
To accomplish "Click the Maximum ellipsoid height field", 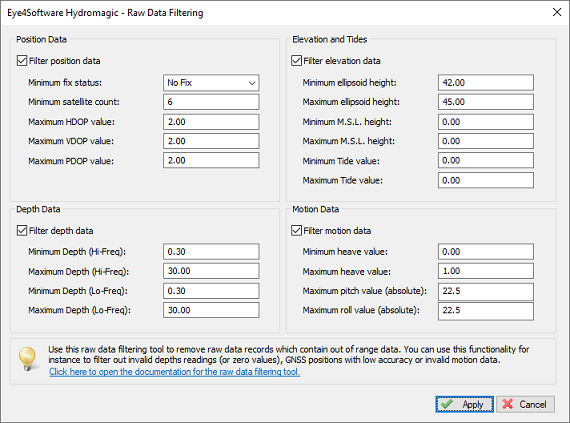I will (x=486, y=102).
